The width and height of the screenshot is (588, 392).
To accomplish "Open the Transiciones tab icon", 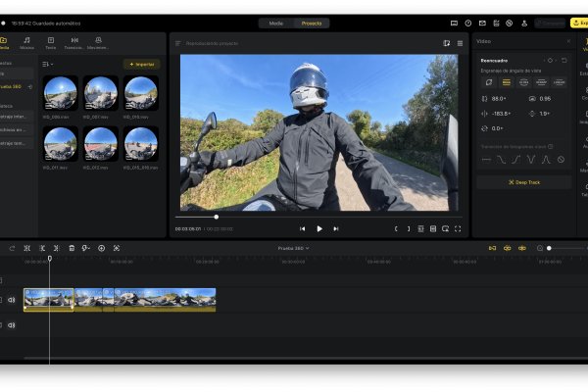I will (x=74, y=43).
